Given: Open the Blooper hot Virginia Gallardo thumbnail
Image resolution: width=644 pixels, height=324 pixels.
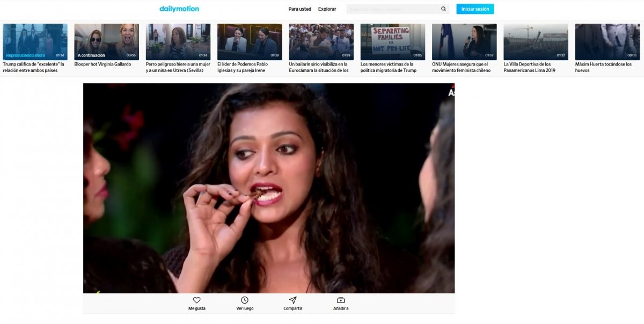Looking at the screenshot, I should (x=106, y=41).
